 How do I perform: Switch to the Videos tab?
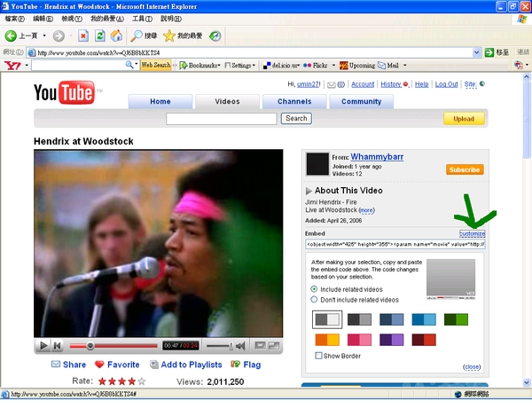click(227, 101)
